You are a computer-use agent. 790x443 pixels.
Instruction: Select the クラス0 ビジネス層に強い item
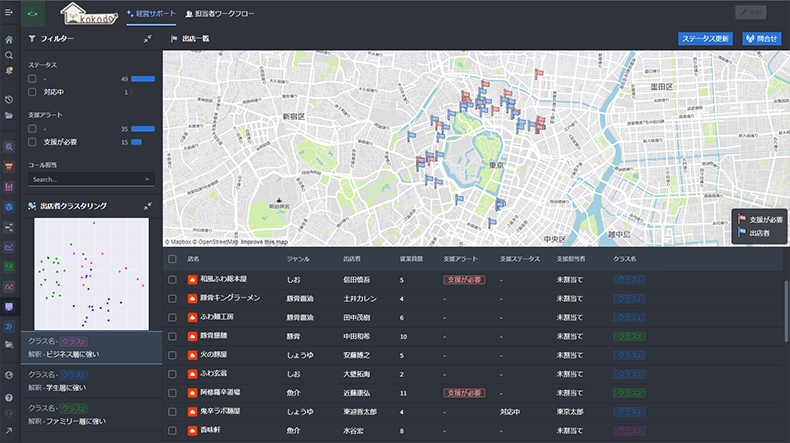(91, 348)
